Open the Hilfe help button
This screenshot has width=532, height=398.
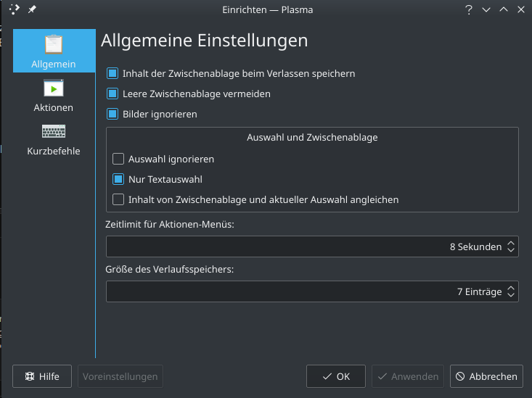click(42, 376)
